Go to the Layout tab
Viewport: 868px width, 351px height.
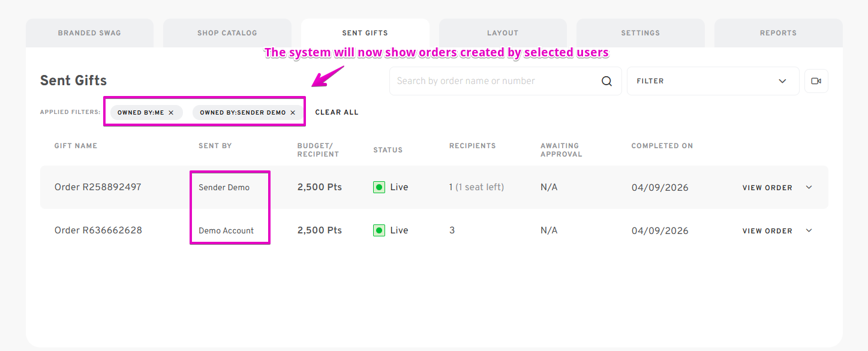[502, 33]
